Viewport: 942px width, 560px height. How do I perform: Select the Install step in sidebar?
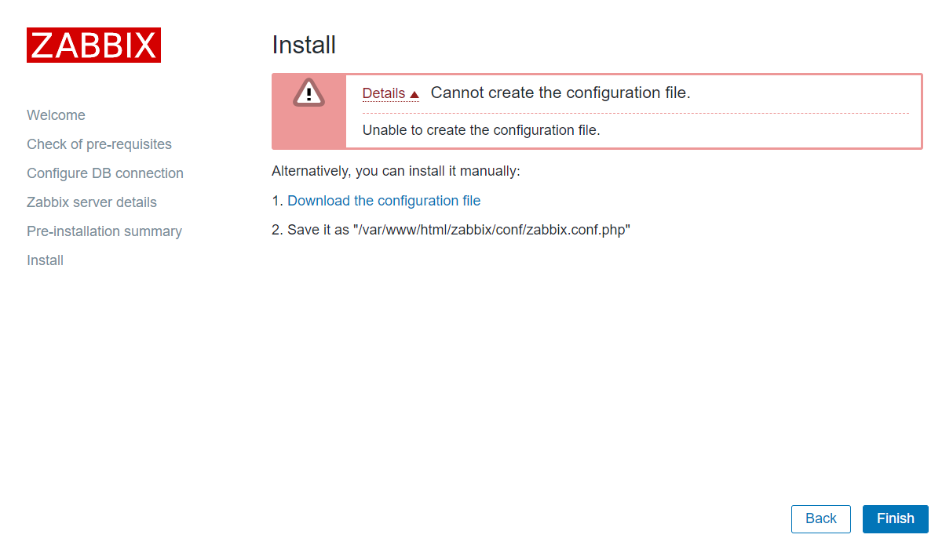tap(45, 260)
